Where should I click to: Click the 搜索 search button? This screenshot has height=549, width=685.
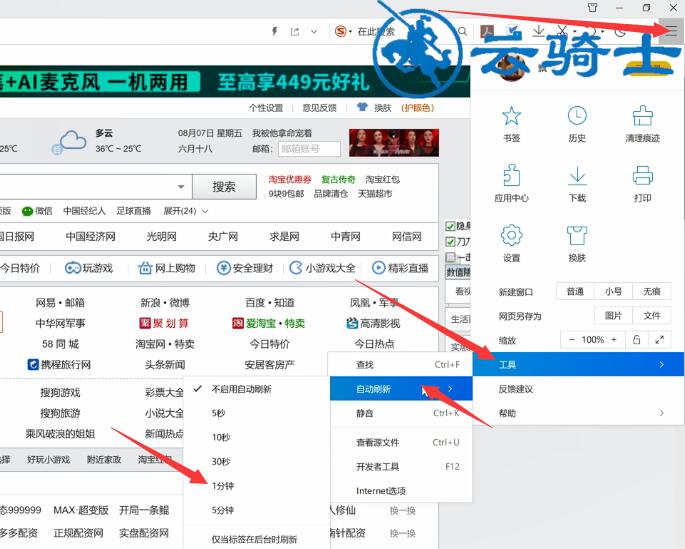(224, 186)
